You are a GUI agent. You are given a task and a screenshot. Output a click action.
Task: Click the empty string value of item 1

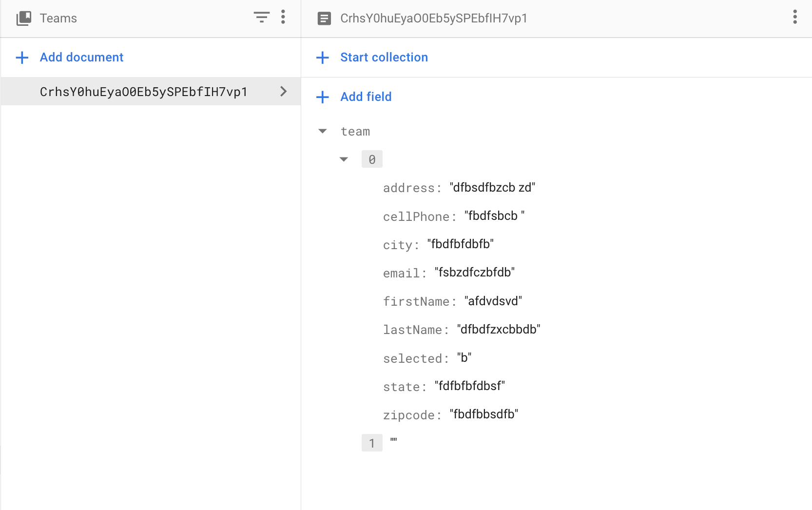(394, 441)
